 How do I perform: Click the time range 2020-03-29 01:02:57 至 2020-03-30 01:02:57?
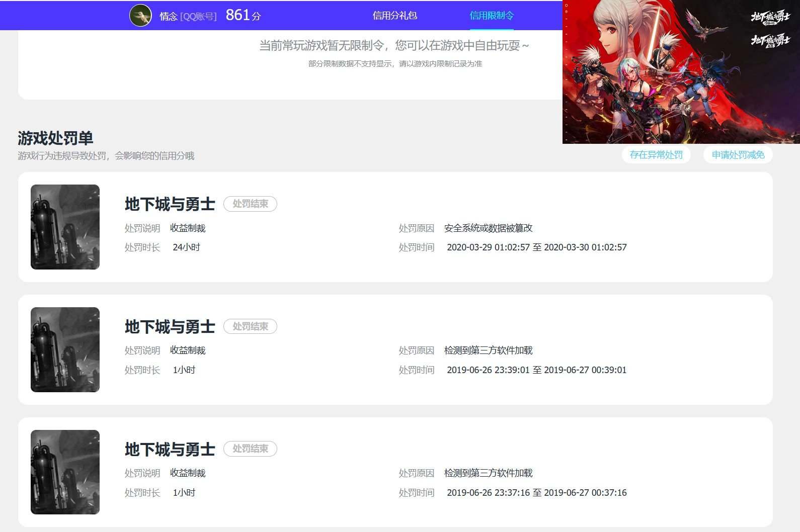click(537, 247)
